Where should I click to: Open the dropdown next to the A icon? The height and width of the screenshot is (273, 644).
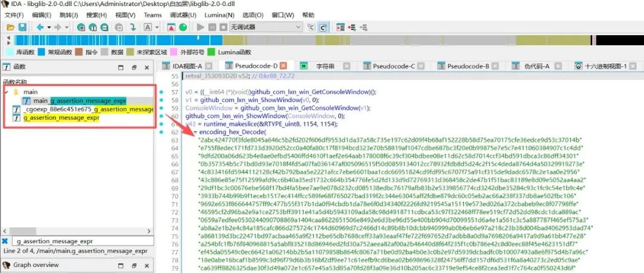click(x=157, y=27)
